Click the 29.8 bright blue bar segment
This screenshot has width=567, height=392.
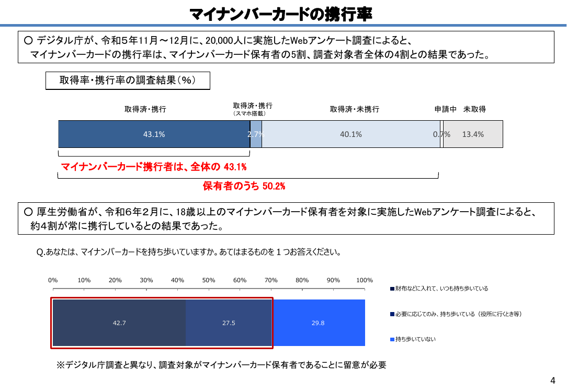point(318,322)
